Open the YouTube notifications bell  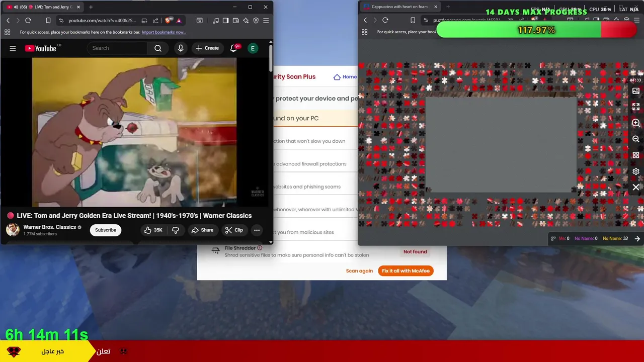tap(233, 48)
